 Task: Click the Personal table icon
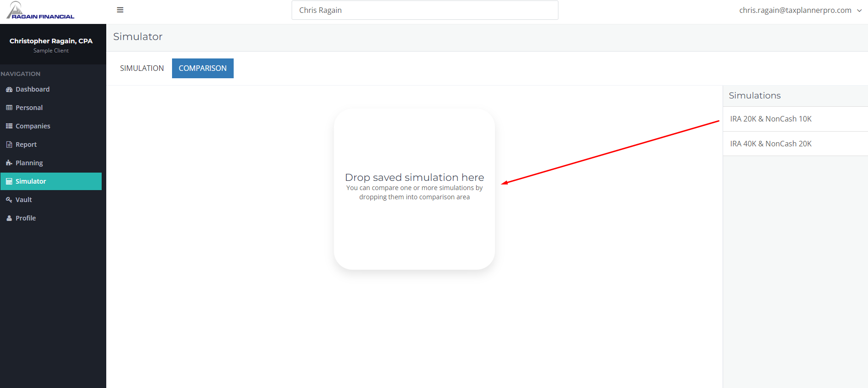pos(9,108)
